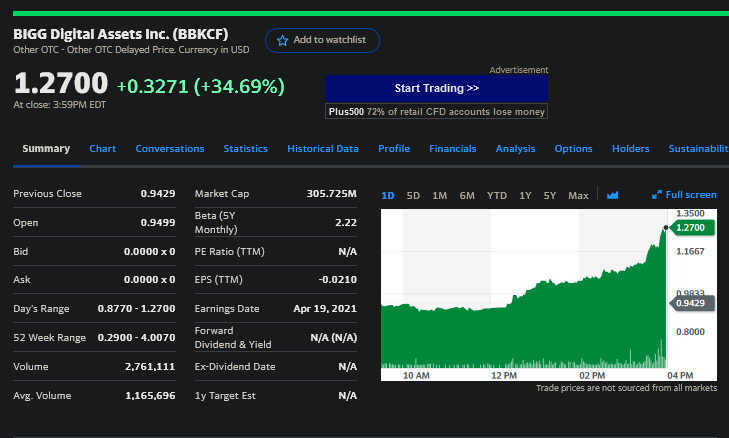The width and height of the screenshot is (729, 438).
Task: Switch chart range to 5D
Action: [x=413, y=195]
